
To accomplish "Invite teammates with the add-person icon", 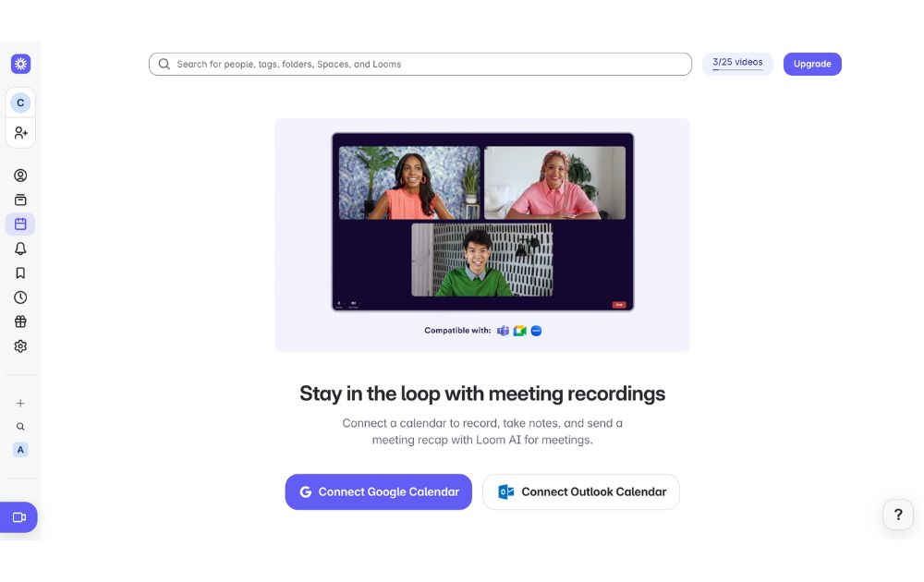I will coord(20,132).
